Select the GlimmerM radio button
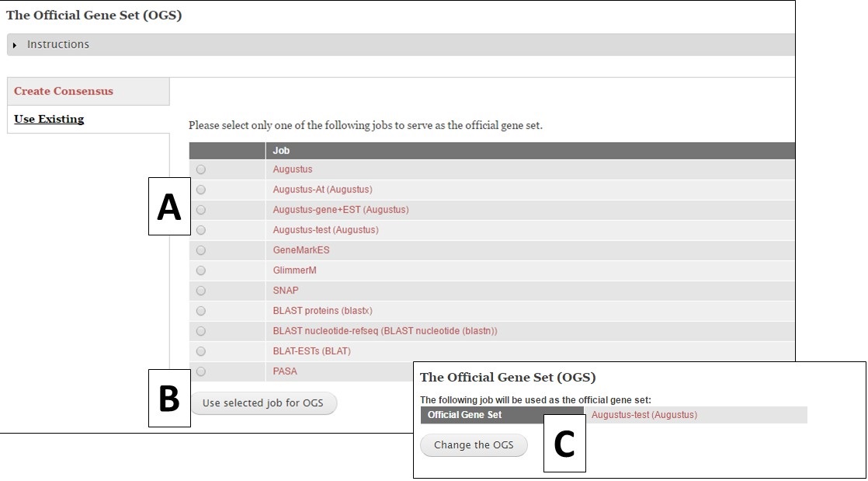Screen dimensions: 868x481 coord(200,270)
